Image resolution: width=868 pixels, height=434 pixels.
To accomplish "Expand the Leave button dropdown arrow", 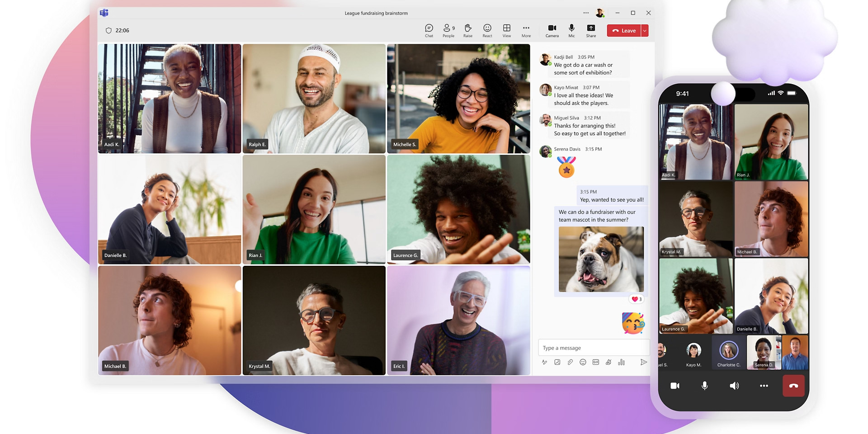I will pos(645,31).
